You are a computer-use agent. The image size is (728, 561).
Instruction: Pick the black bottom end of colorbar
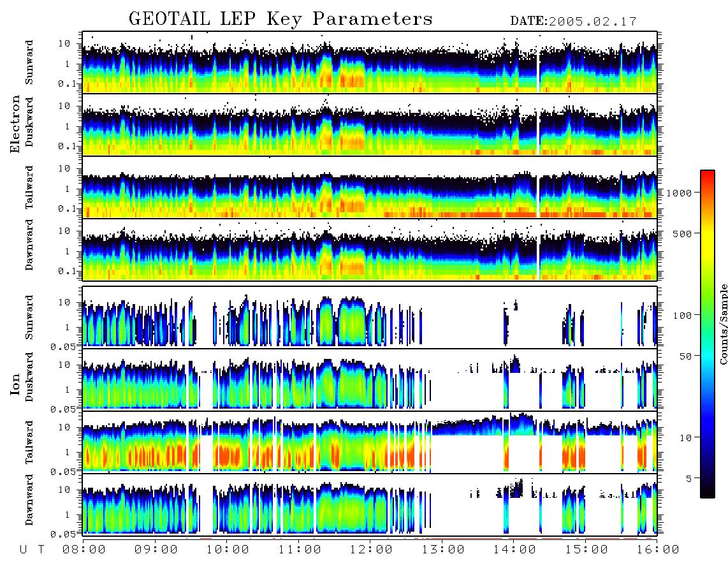708,492
